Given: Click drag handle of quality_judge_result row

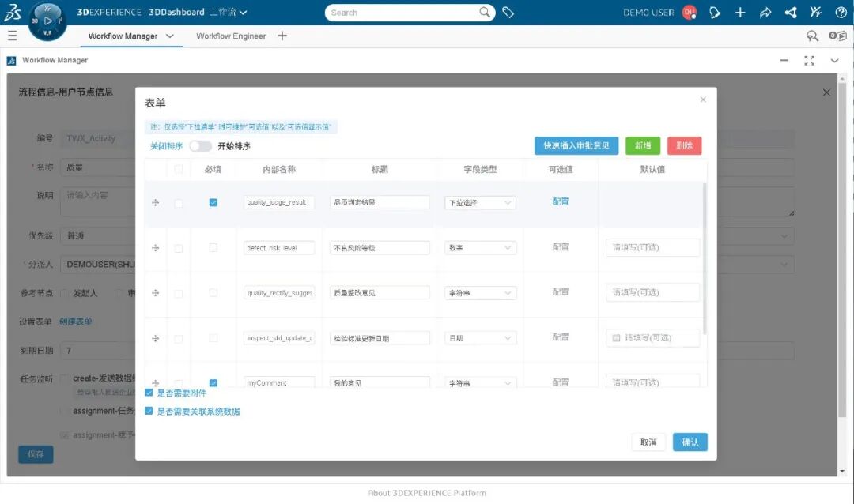Looking at the screenshot, I should 155,202.
